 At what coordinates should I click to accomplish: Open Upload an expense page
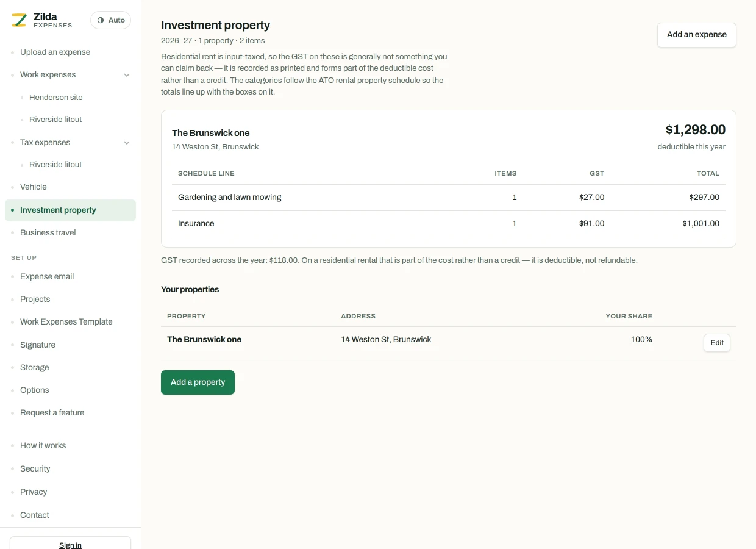[55, 52]
